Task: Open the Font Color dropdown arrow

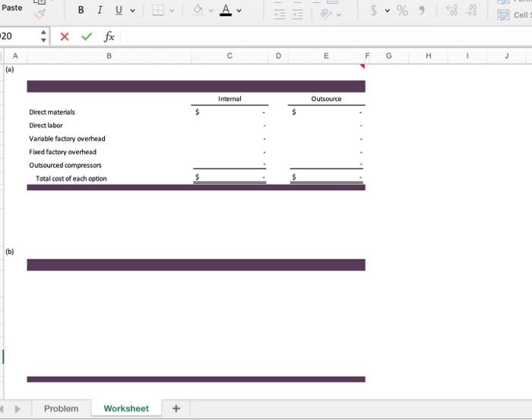Action: point(239,11)
